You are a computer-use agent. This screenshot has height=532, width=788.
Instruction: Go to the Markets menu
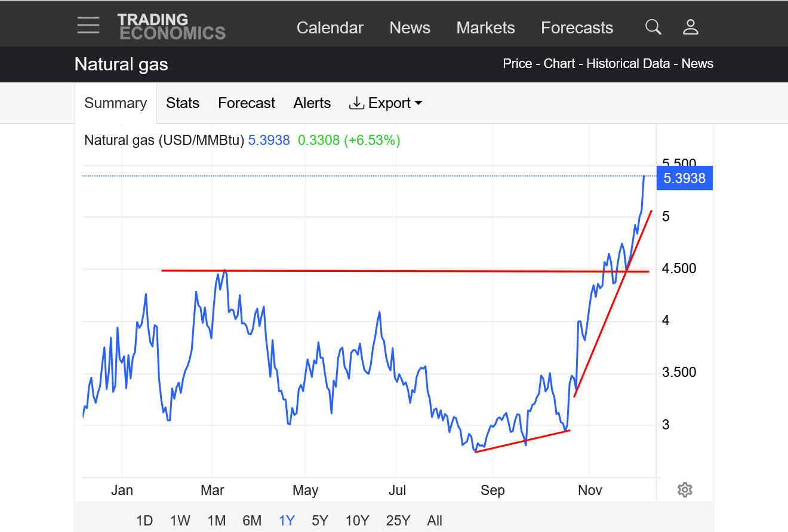click(x=485, y=28)
